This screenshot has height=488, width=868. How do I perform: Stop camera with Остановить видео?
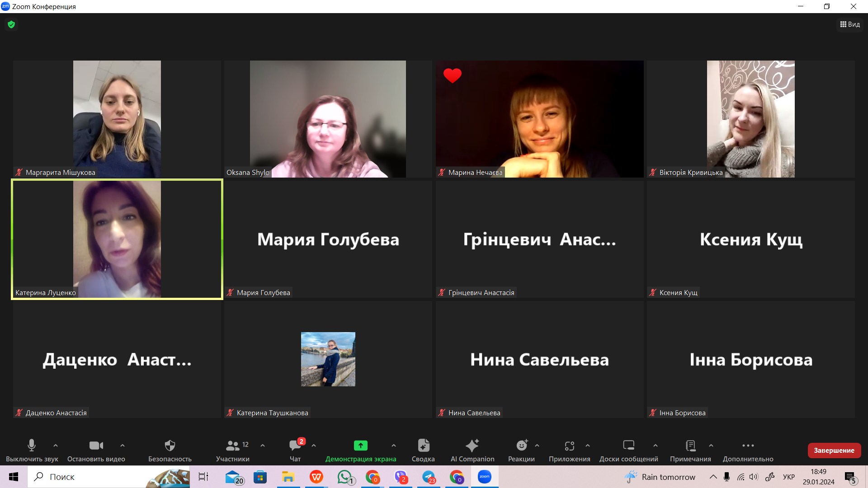[x=96, y=450]
